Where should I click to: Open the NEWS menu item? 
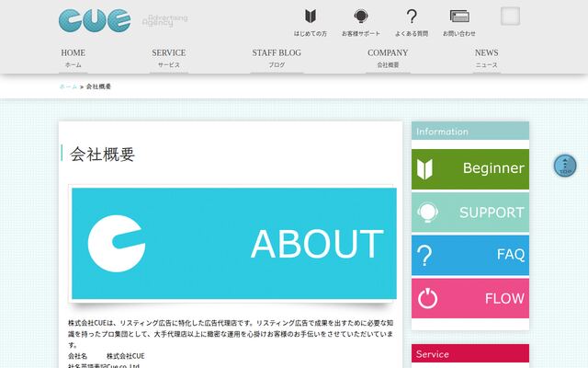(486, 58)
